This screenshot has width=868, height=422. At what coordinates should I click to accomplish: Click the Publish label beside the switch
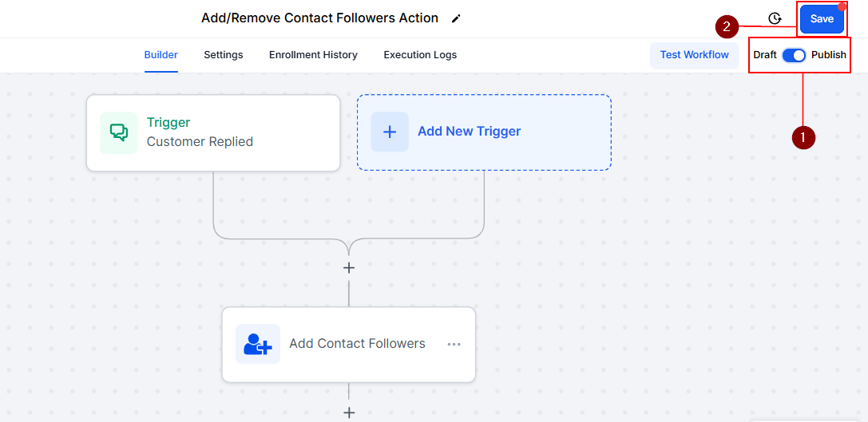[829, 55]
